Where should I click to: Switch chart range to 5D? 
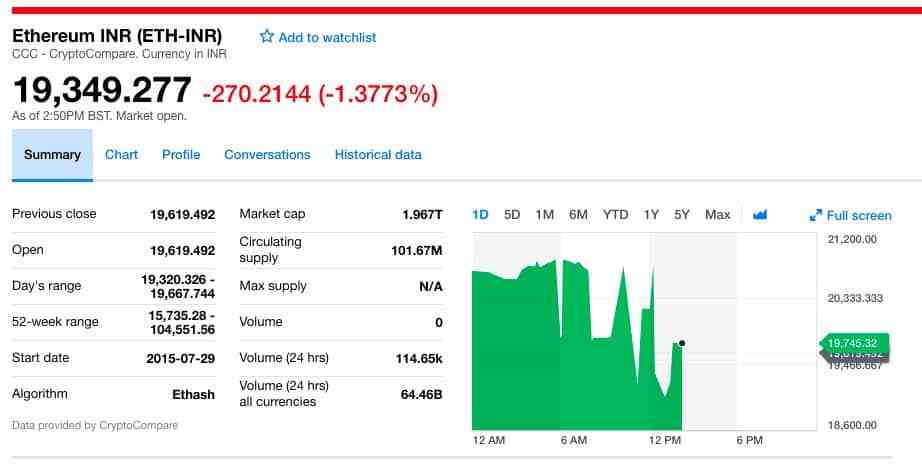click(512, 215)
